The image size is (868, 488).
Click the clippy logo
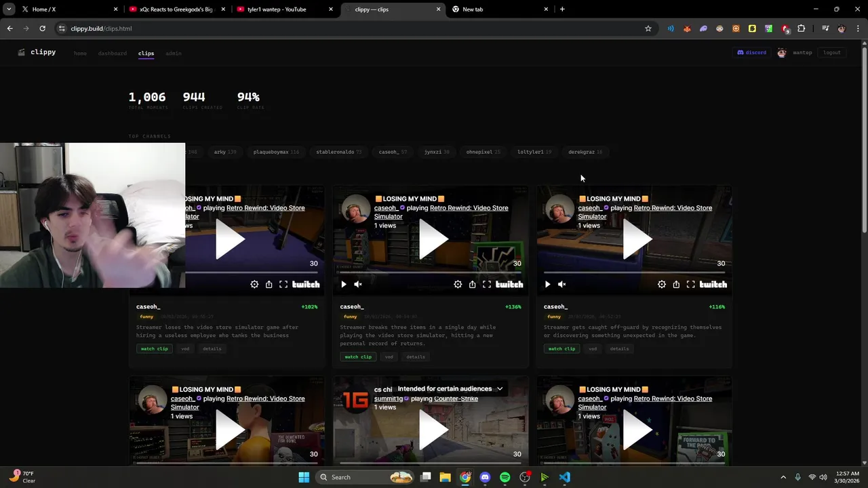pyautogui.click(x=37, y=52)
